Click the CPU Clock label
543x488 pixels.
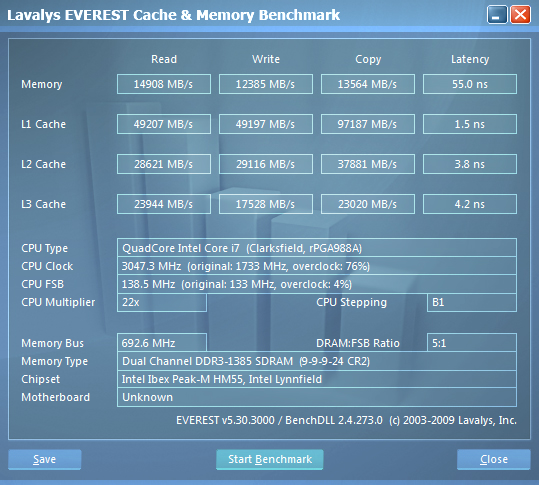click(x=47, y=266)
